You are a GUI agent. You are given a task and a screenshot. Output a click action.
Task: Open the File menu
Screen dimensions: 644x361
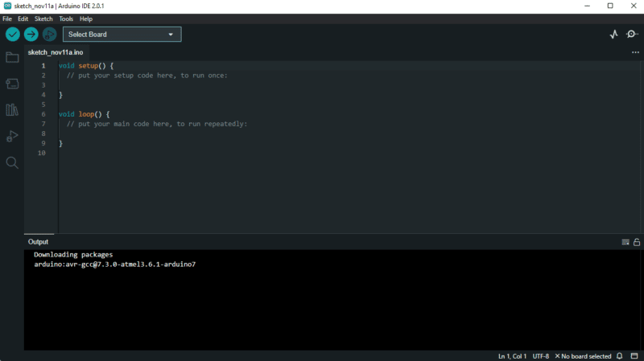coord(7,18)
